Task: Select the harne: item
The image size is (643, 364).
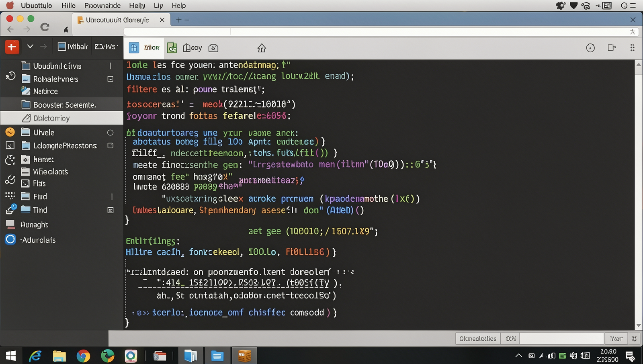Action: click(x=37, y=159)
